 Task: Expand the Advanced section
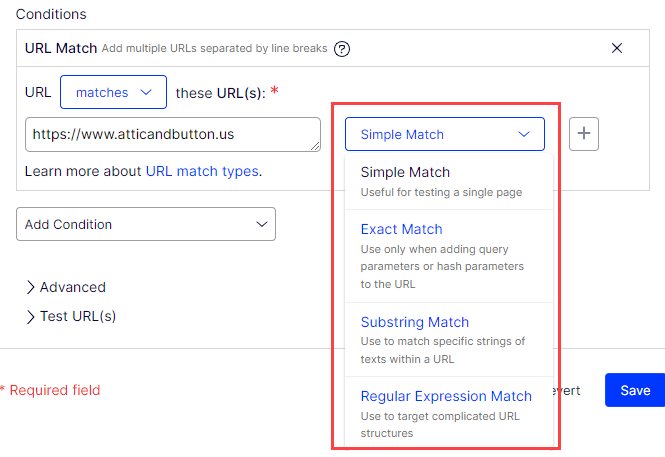[x=66, y=287]
